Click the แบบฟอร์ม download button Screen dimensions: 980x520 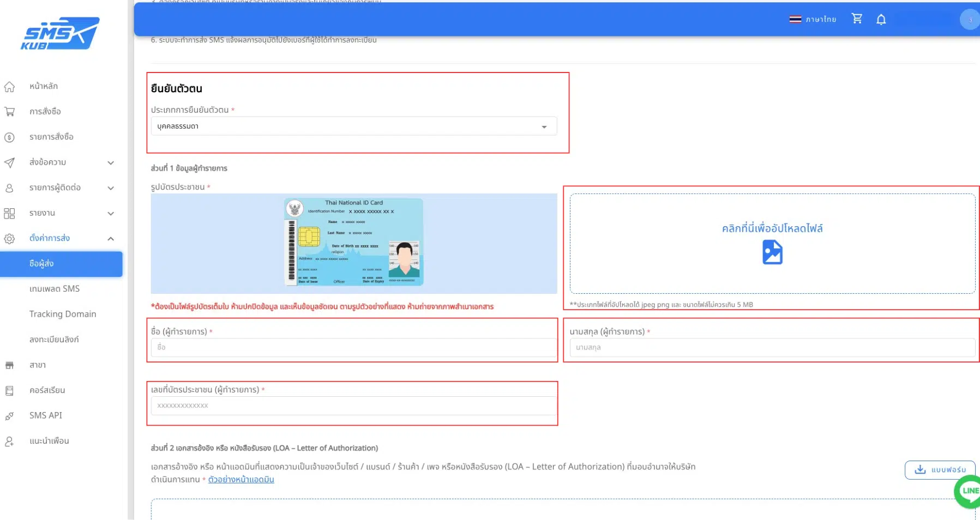click(x=940, y=470)
